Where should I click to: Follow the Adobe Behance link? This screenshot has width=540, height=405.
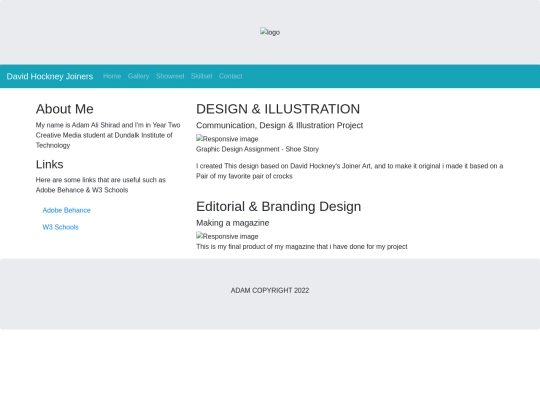click(66, 210)
